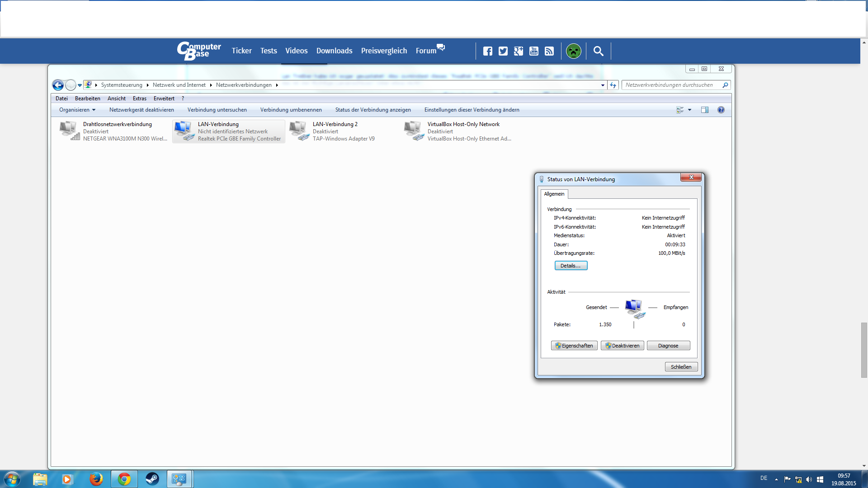Select the Drahtlosnetzwerkverbindung adapter icon
The height and width of the screenshot is (488, 868).
[x=70, y=131]
